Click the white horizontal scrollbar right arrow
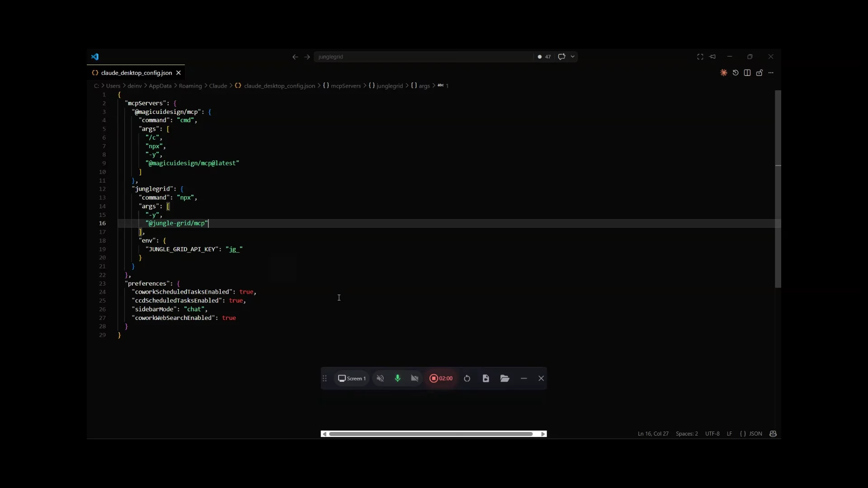 point(543,434)
